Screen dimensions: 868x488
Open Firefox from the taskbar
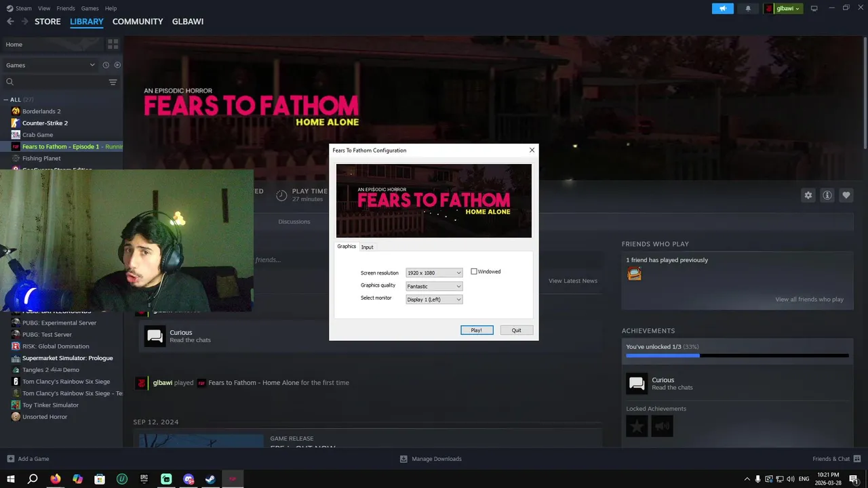(x=56, y=479)
